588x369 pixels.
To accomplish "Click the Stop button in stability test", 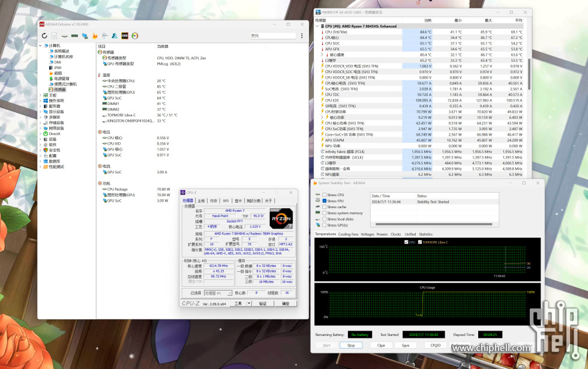I will [351, 346].
